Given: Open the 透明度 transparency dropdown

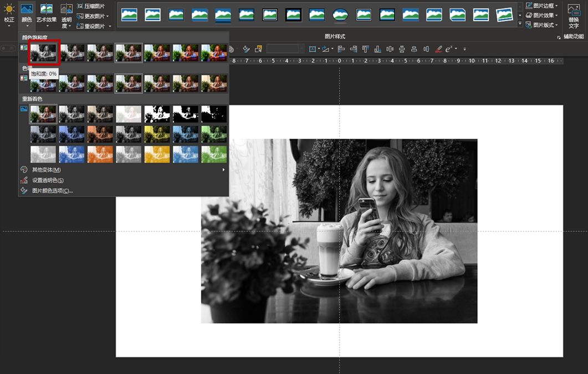Looking at the screenshot, I should [67, 16].
